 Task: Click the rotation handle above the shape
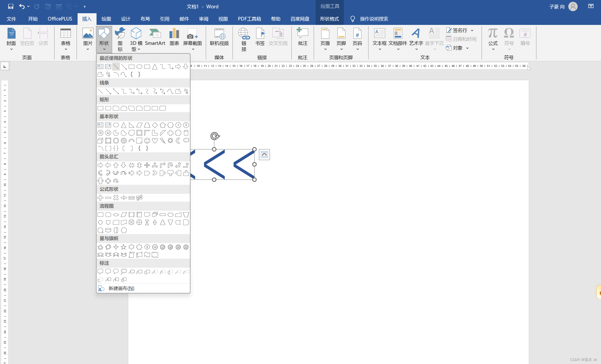[x=215, y=136]
